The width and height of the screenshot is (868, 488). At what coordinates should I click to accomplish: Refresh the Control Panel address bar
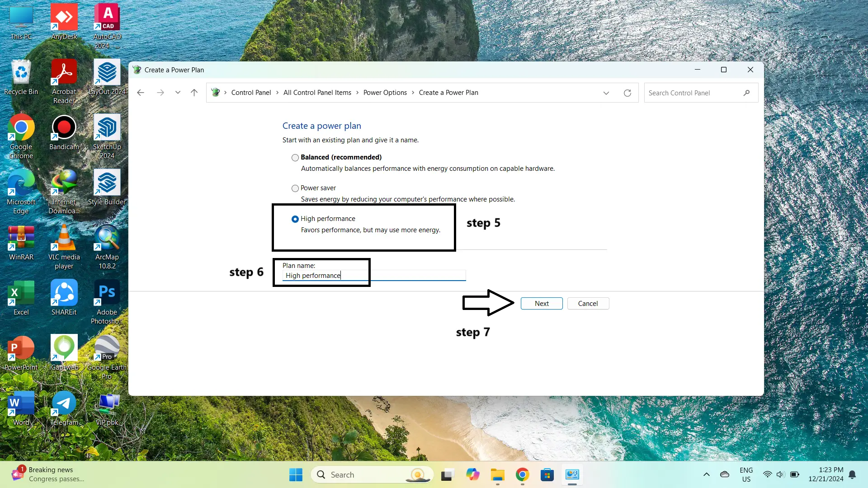pos(627,93)
